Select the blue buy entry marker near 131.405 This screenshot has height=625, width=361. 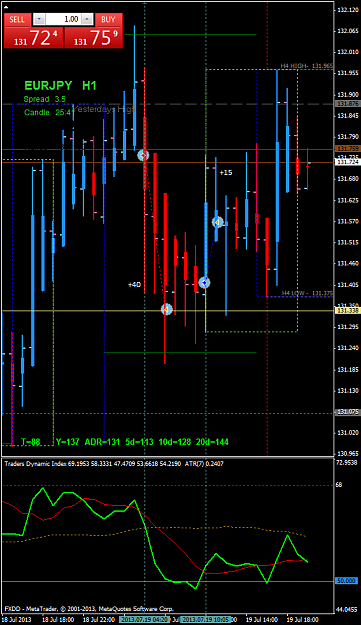point(204,283)
